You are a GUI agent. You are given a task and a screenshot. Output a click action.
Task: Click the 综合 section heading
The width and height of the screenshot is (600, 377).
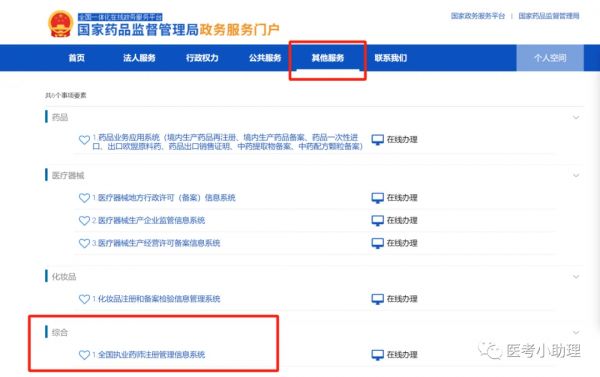pos(60,332)
